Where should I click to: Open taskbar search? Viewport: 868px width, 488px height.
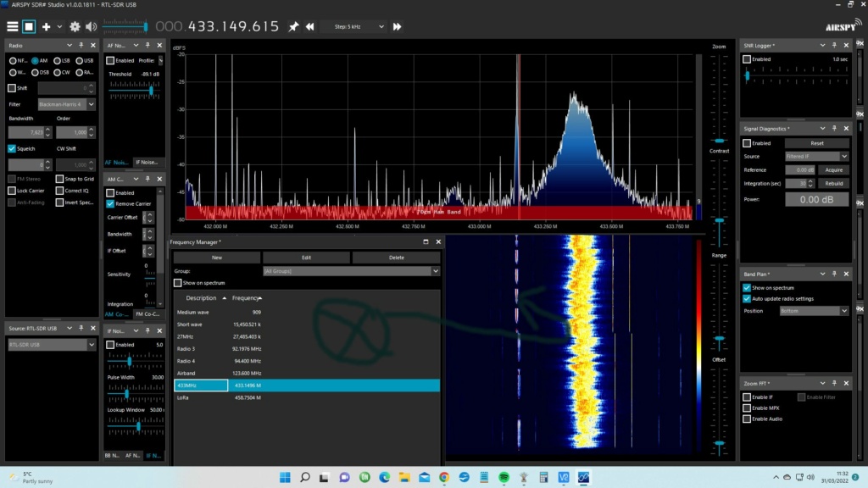(305, 477)
